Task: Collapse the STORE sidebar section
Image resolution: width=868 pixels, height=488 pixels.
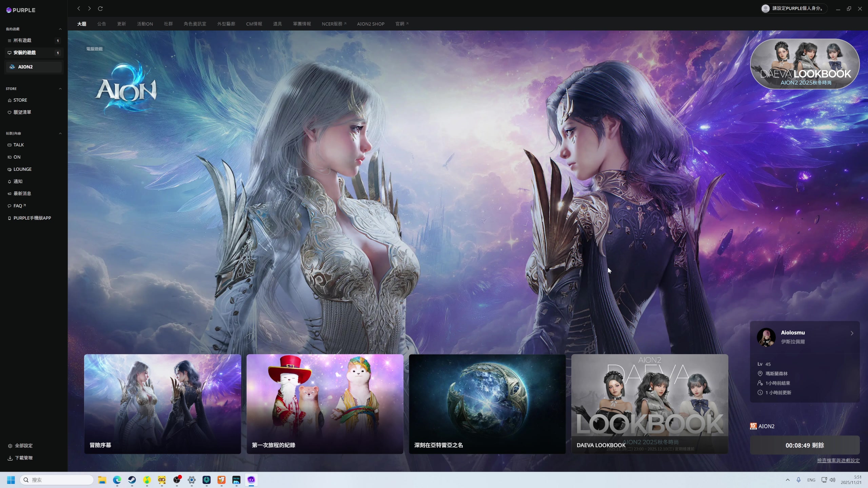Action: [x=60, y=89]
